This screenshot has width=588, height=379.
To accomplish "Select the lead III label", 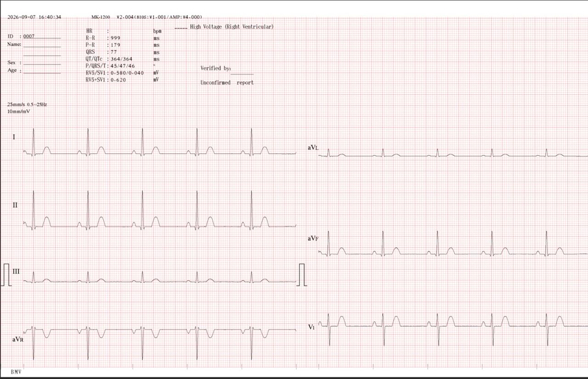I will pyautogui.click(x=16, y=271).
